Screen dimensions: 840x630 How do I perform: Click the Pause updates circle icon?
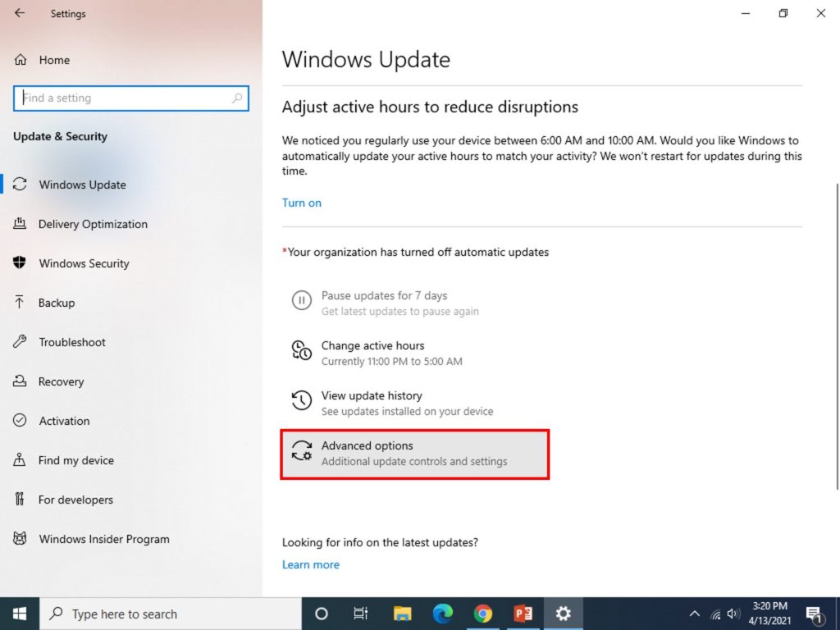point(302,300)
